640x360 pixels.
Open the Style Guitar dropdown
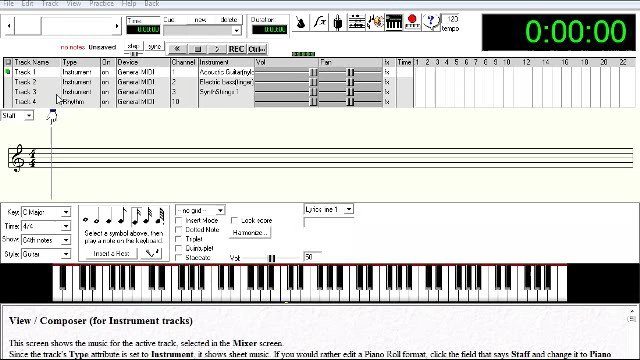66,254
